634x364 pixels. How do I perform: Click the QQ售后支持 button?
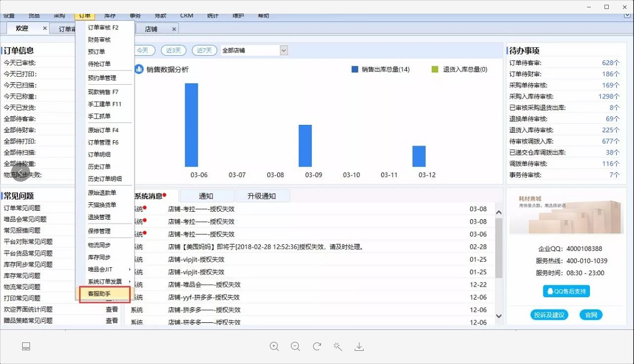pyautogui.click(x=567, y=291)
